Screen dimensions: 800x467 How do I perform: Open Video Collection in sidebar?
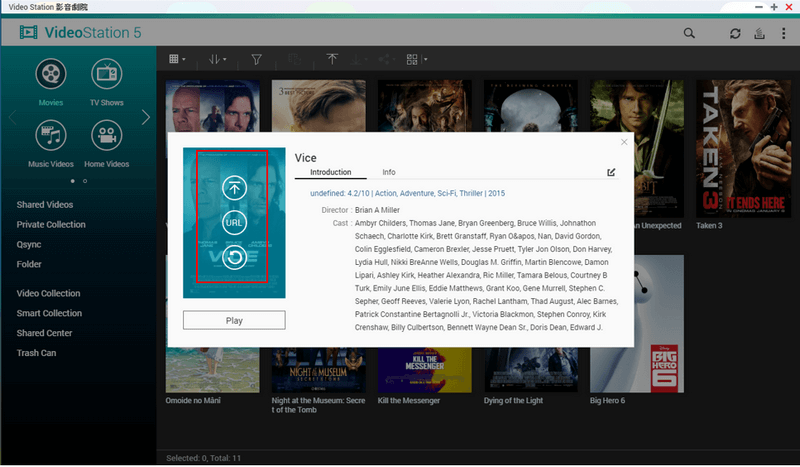tap(48, 293)
